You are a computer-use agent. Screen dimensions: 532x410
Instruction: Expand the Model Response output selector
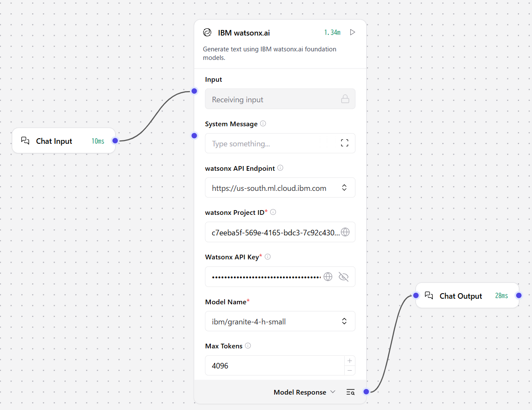tap(304, 392)
